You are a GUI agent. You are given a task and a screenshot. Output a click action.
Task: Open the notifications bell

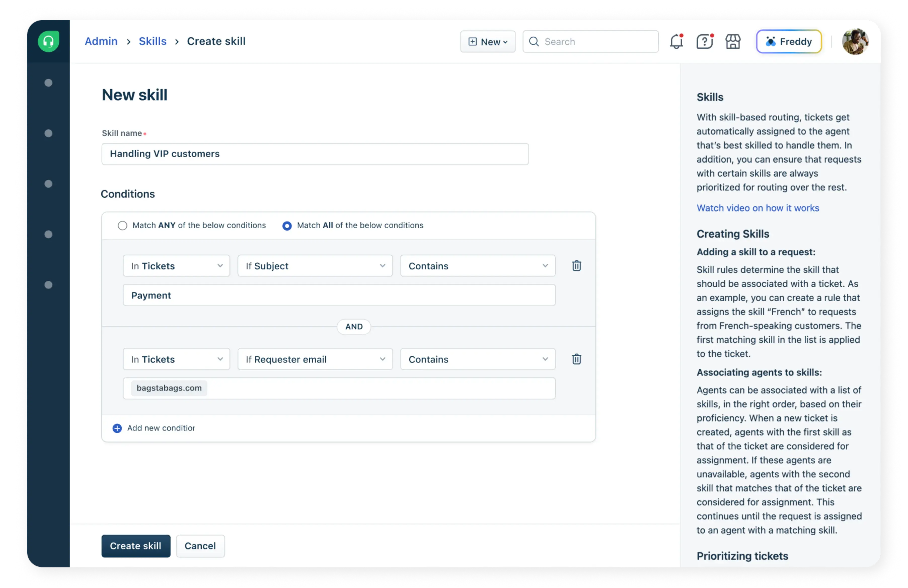pos(676,42)
